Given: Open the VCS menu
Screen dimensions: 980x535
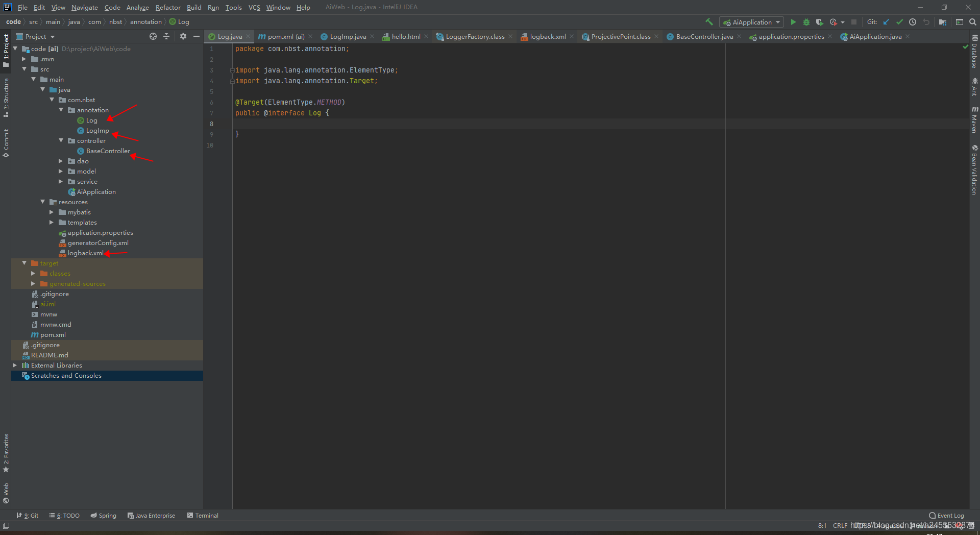Looking at the screenshot, I should pos(254,7).
